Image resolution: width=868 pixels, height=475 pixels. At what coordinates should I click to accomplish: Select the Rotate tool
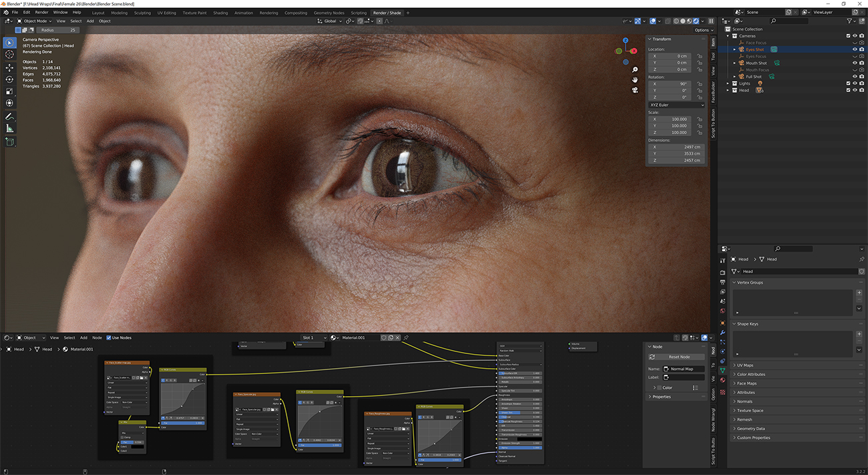[9, 80]
